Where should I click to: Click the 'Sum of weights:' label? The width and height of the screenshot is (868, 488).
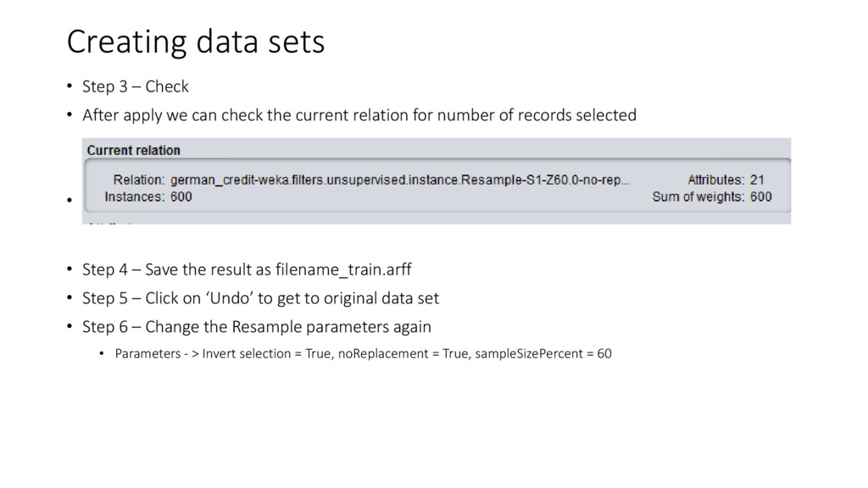point(698,197)
